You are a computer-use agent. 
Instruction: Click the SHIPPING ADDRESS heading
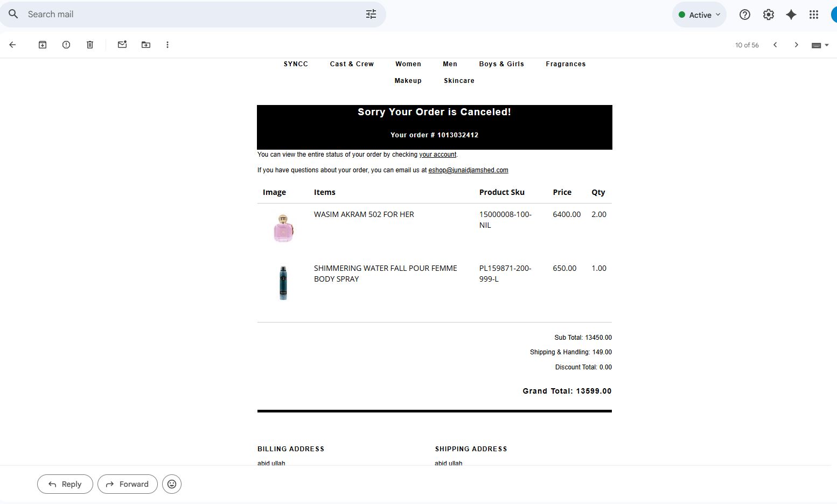(471, 449)
